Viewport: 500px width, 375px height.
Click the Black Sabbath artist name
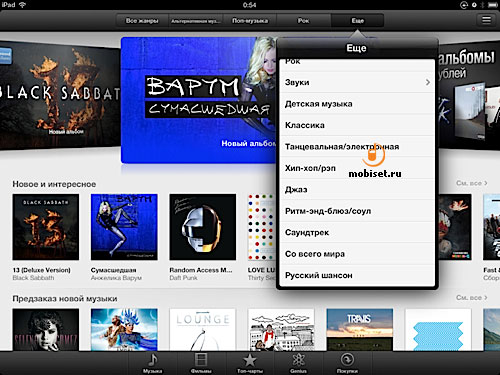(x=33, y=278)
